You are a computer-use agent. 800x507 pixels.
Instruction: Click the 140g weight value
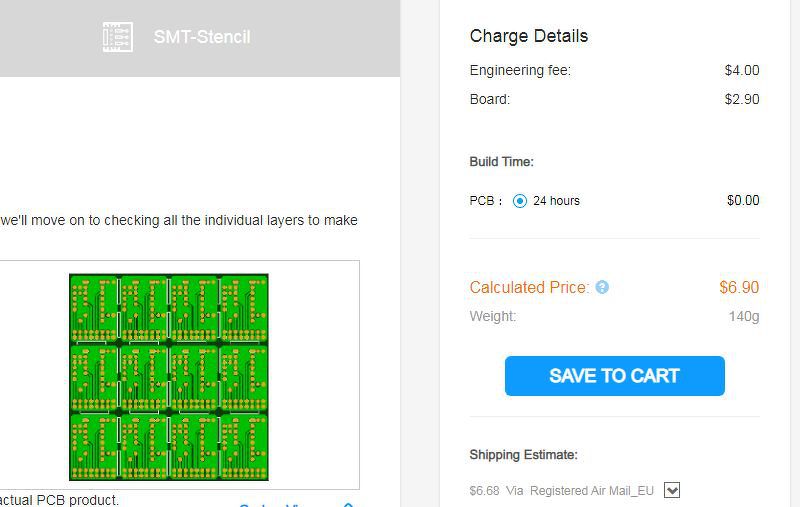pos(744,317)
